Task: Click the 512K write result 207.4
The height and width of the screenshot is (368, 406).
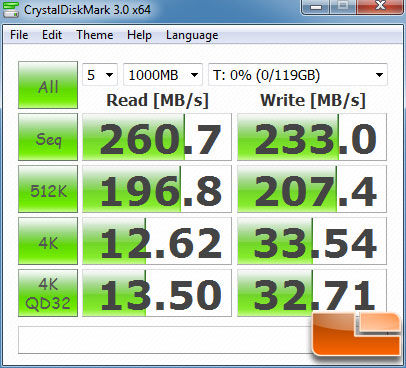Action: (x=312, y=189)
